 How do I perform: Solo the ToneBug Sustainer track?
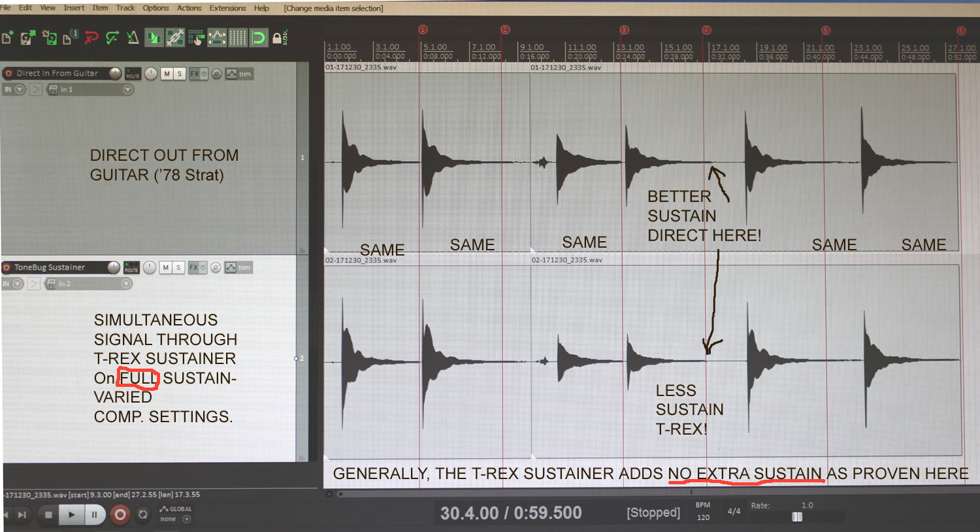pos(178,267)
